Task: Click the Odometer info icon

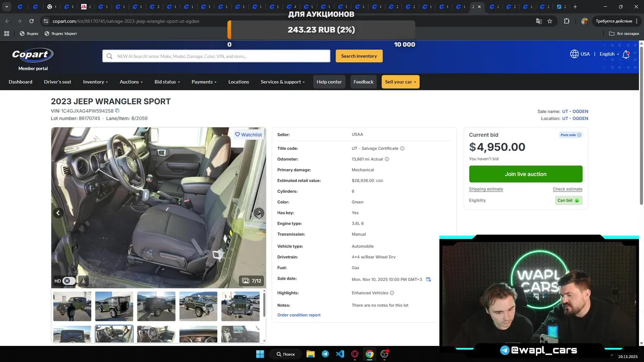Action: [x=386, y=159]
